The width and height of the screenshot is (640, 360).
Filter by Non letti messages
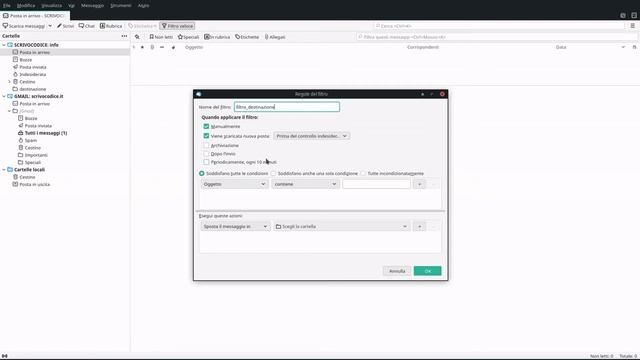click(x=161, y=37)
